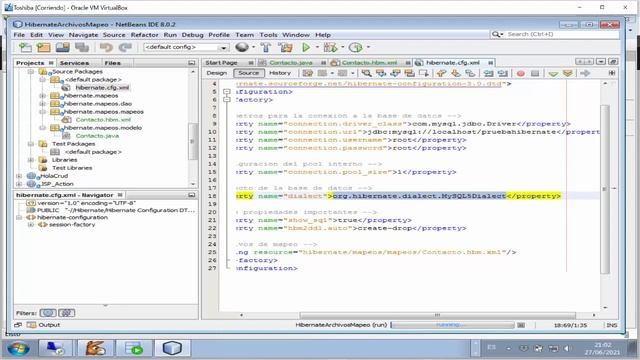This screenshot has height=360, width=640.
Task: Toggle the first Navigator filter button
Action: 48,313
